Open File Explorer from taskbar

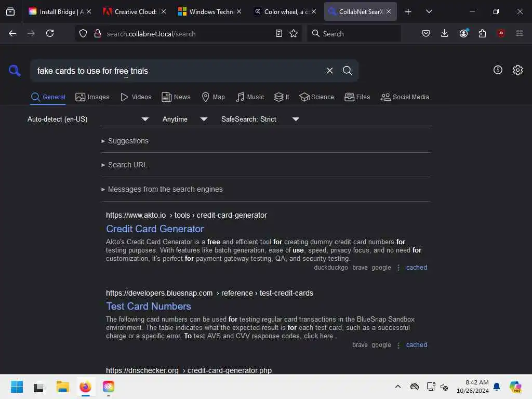pos(62,387)
